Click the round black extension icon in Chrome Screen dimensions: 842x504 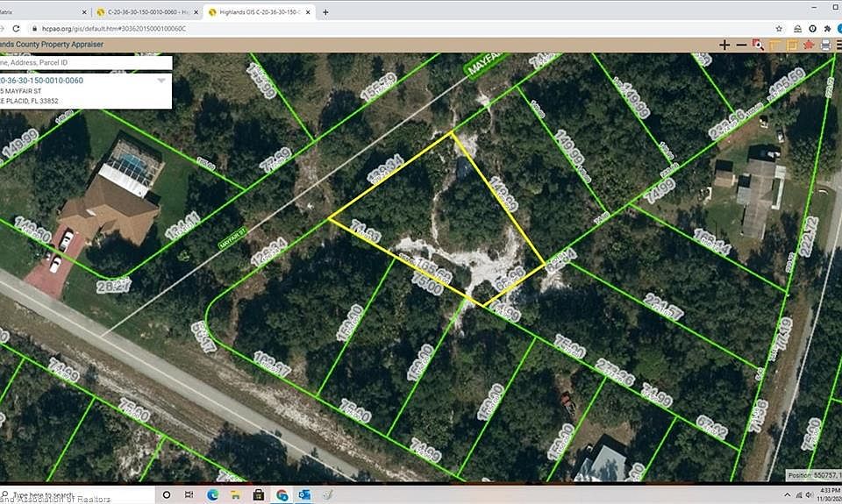pyautogui.click(x=812, y=28)
